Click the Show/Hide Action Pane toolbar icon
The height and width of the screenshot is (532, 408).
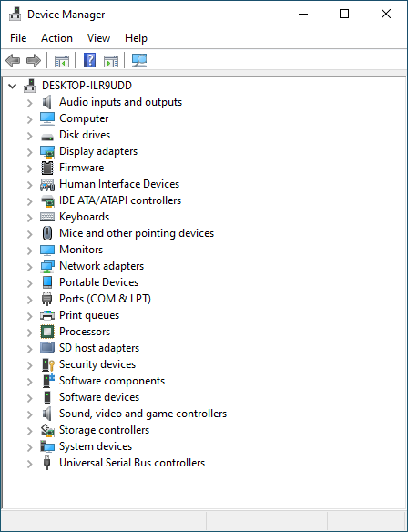[x=111, y=61]
